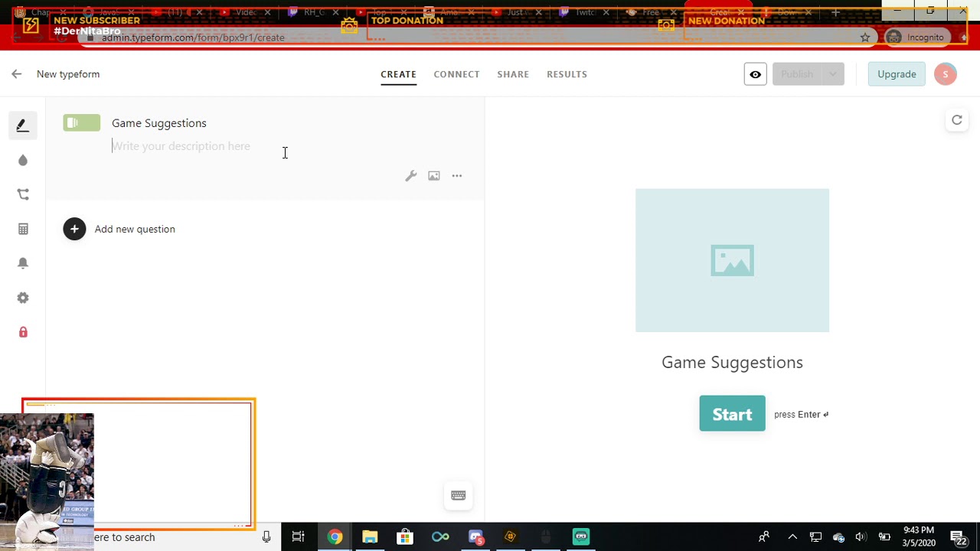Open the Design droplet panel

(23, 160)
